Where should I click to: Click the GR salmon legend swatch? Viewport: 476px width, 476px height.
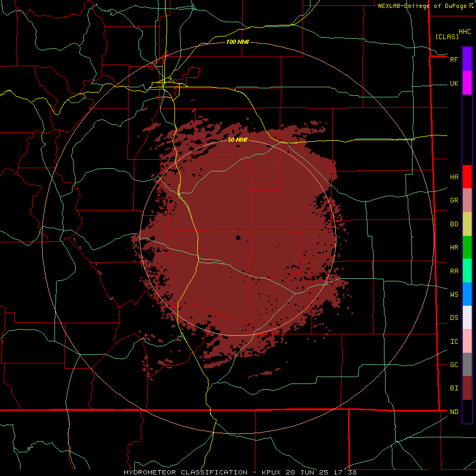(x=467, y=200)
